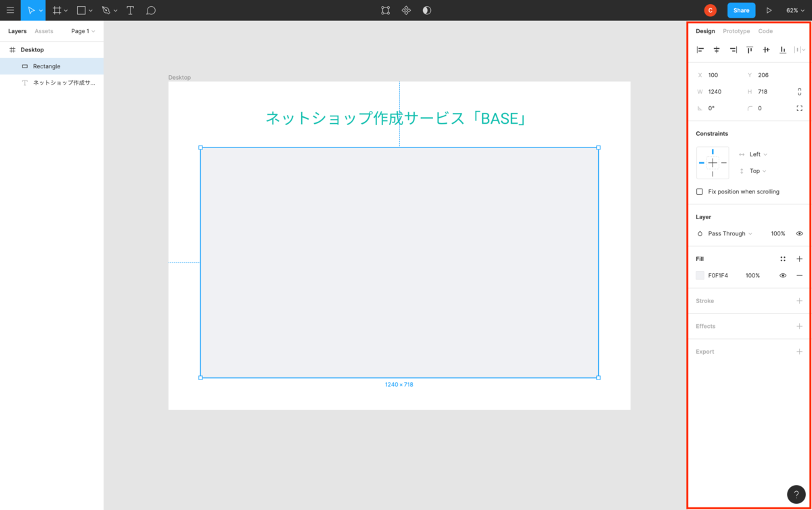Select the Desktop frame layer
812x510 pixels.
pos(52,49)
